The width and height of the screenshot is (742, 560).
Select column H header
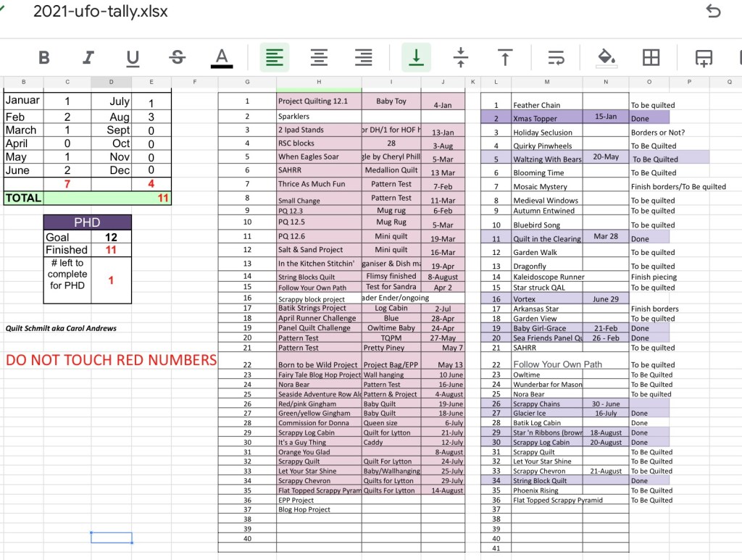[319, 83]
